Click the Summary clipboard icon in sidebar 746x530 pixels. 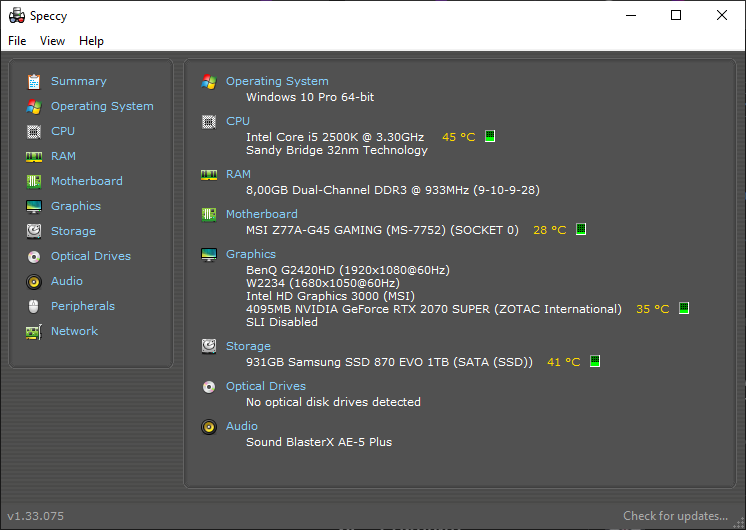click(x=34, y=81)
